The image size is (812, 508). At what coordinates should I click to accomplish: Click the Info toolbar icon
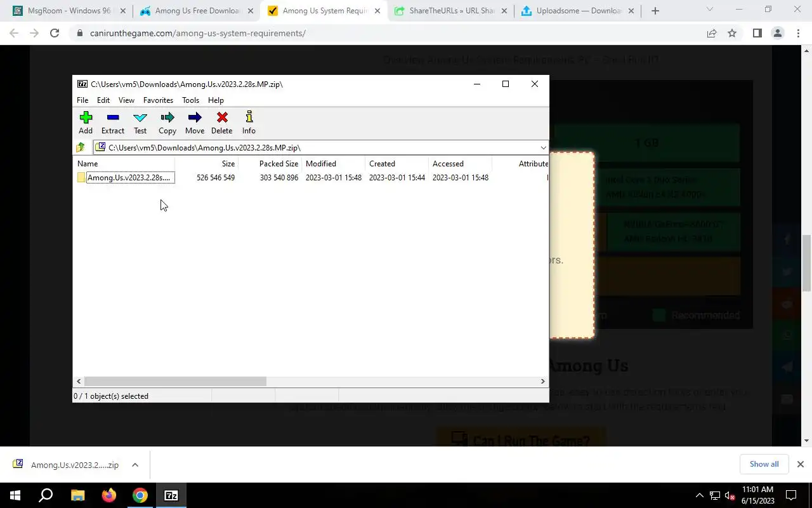pos(249,123)
